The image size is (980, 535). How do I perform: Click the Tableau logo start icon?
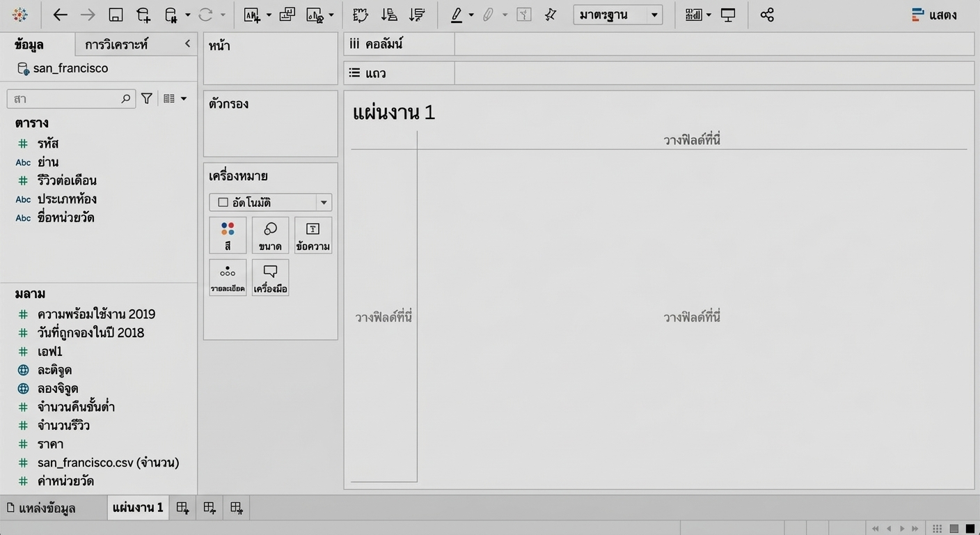[20, 15]
